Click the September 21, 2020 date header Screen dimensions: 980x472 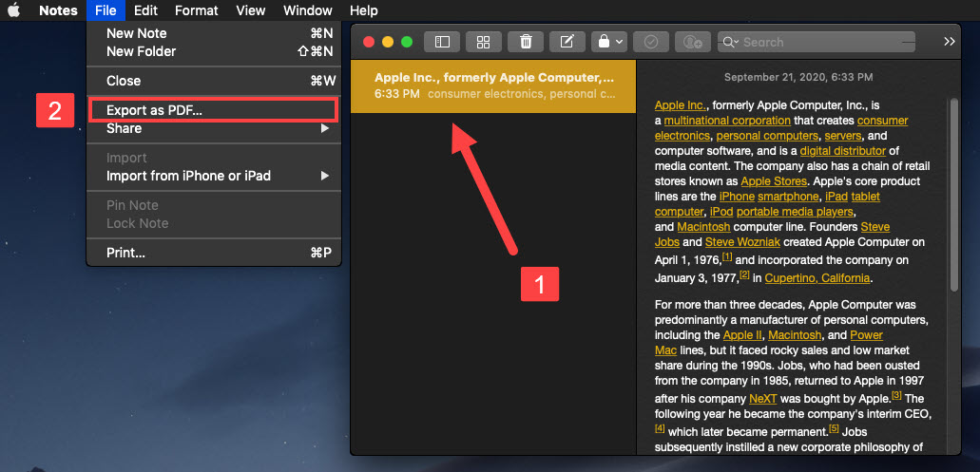798,78
